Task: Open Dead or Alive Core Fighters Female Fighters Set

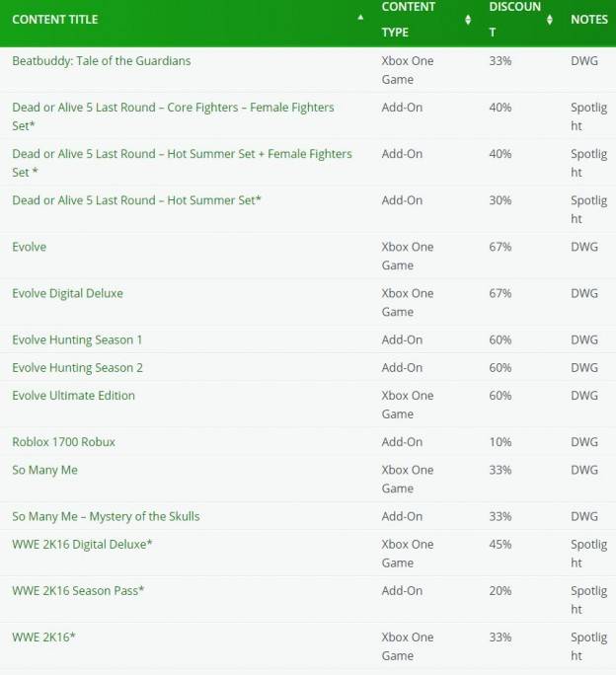Action: (x=173, y=116)
